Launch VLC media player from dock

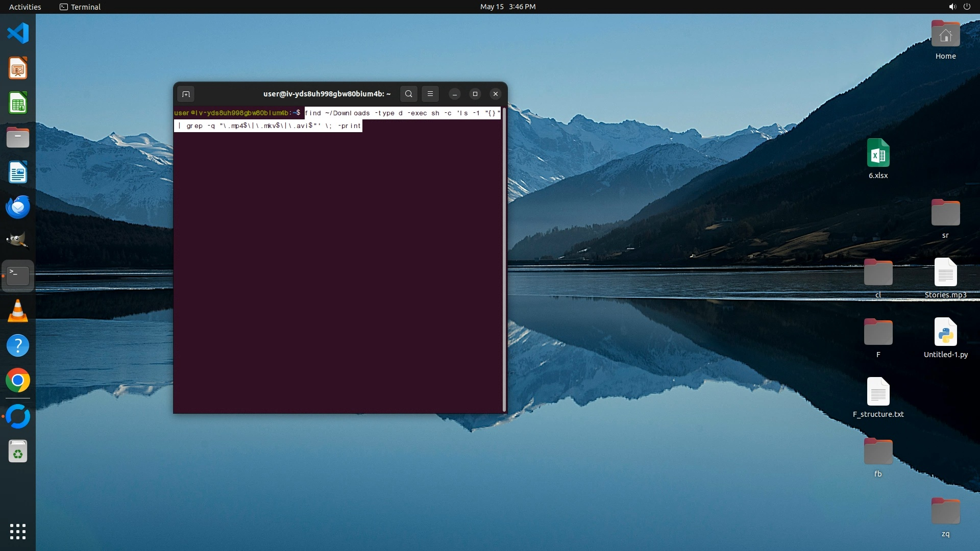(18, 311)
